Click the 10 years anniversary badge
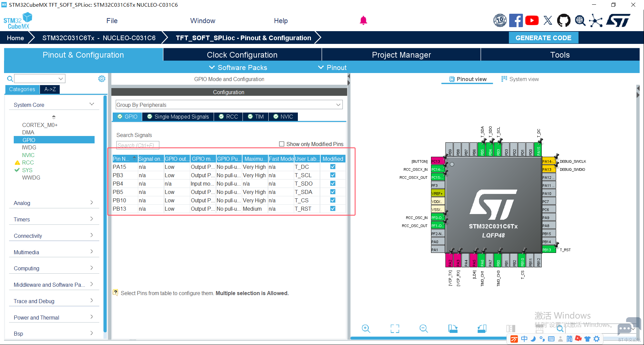 tap(500, 20)
